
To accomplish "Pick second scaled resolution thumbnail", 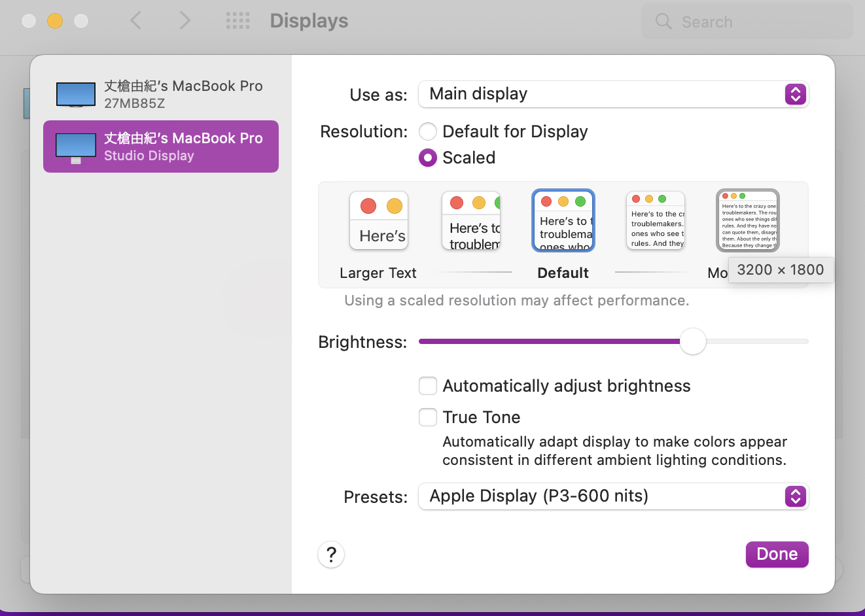I will (471, 220).
